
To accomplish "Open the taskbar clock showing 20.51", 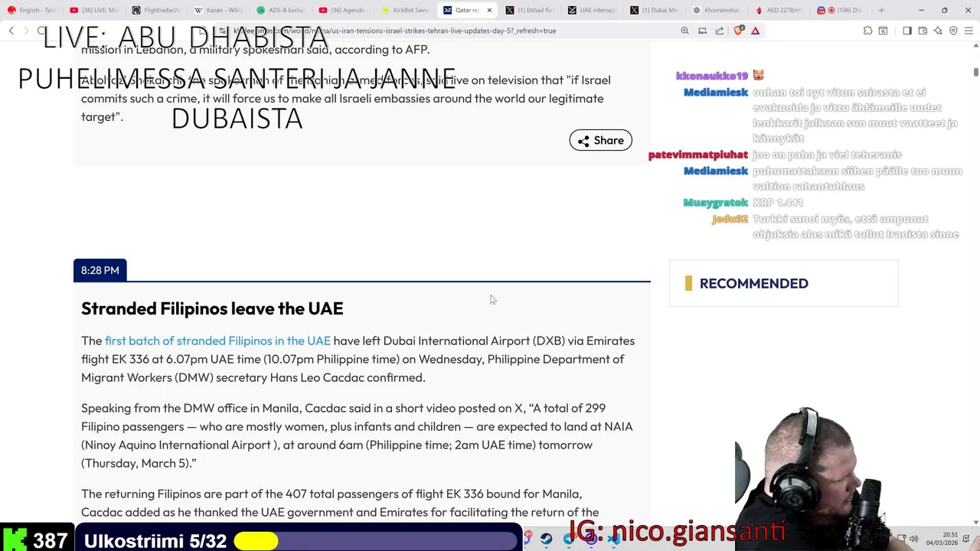I will (x=942, y=539).
